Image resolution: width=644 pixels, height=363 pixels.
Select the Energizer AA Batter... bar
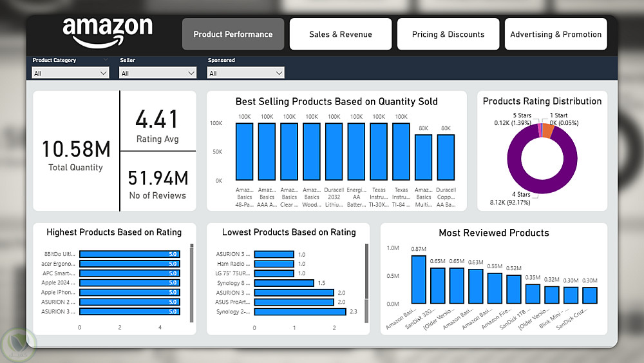click(356, 152)
